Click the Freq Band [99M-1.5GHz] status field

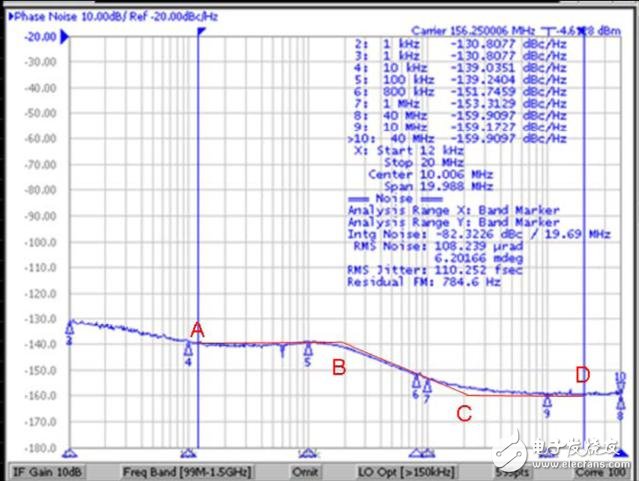pyautogui.click(x=188, y=470)
